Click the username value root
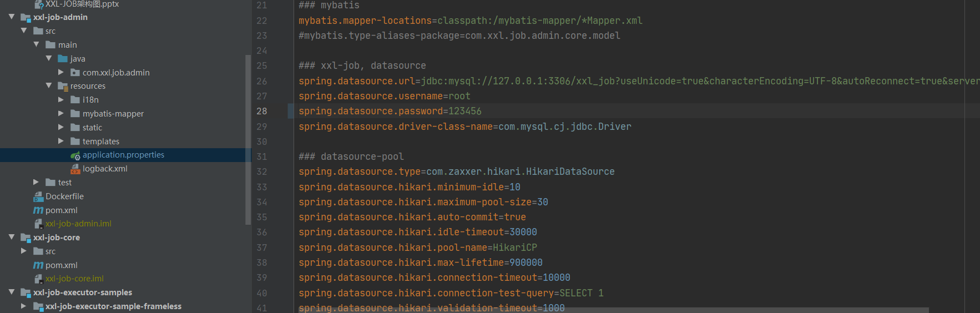The image size is (980, 313). point(459,96)
